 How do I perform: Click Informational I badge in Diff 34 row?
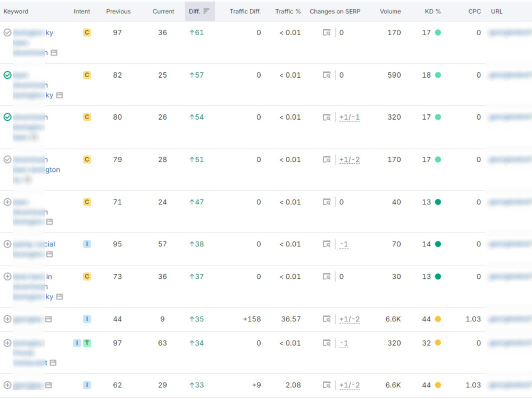(x=77, y=343)
